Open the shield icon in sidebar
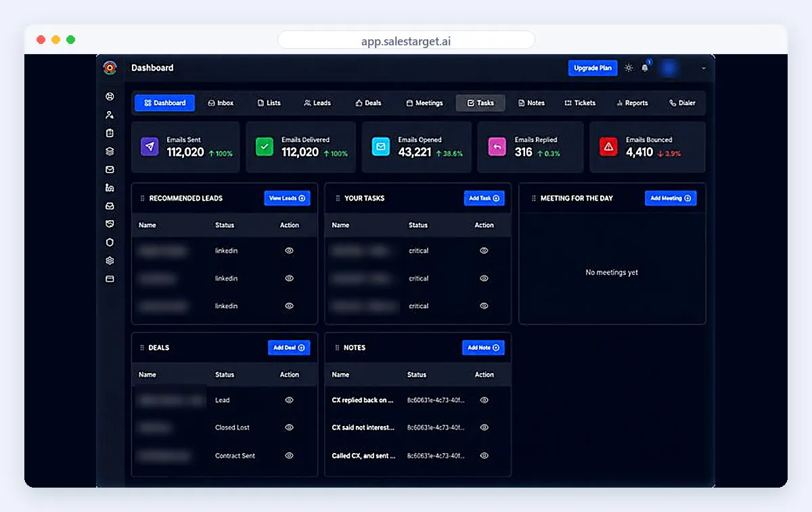 (x=110, y=242)
